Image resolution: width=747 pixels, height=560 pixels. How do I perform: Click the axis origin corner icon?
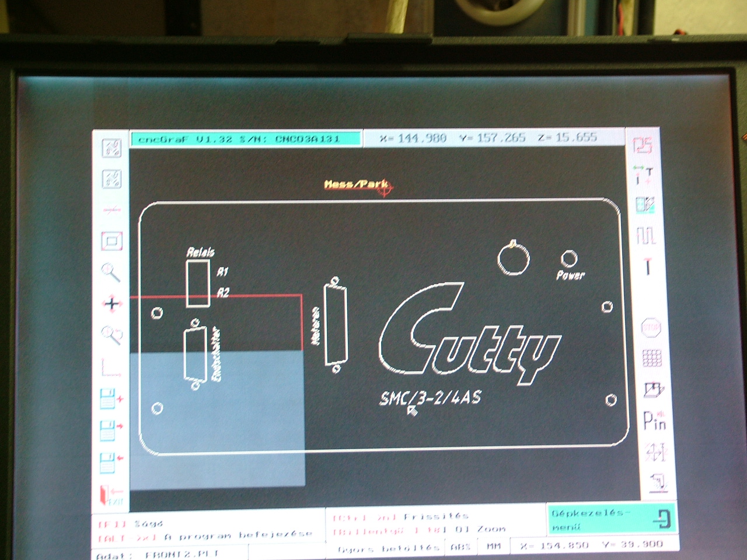(x=110, y=367)
